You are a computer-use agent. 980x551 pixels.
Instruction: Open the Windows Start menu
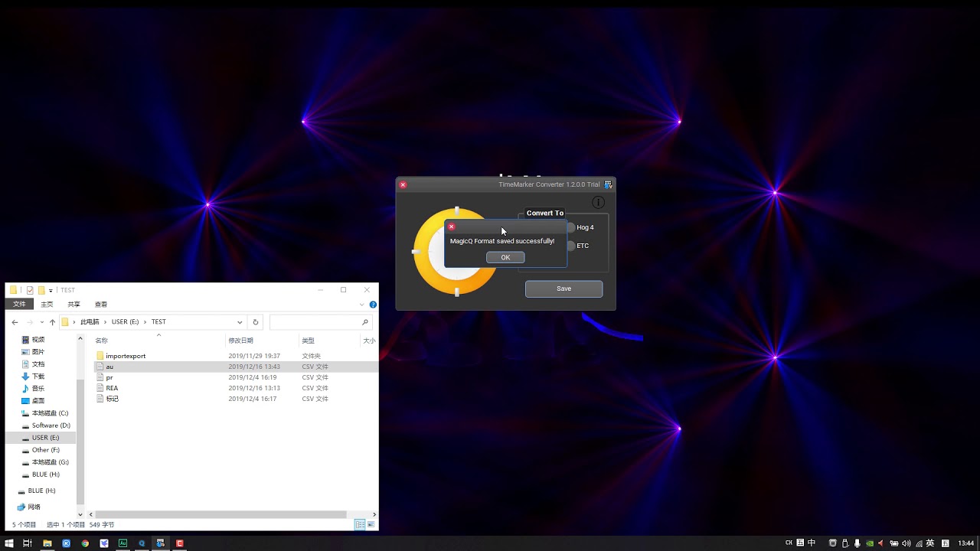[x=8, y=543]
